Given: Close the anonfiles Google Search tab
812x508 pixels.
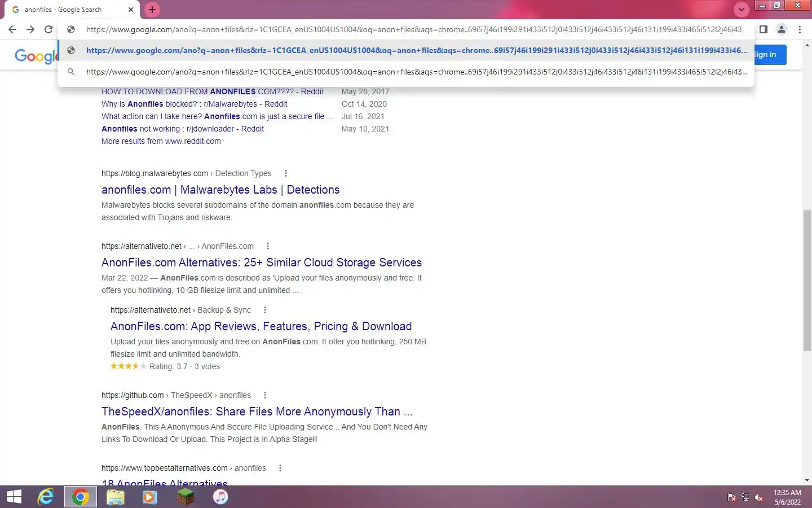Looking at the screenshot, I should pos(130,10).
